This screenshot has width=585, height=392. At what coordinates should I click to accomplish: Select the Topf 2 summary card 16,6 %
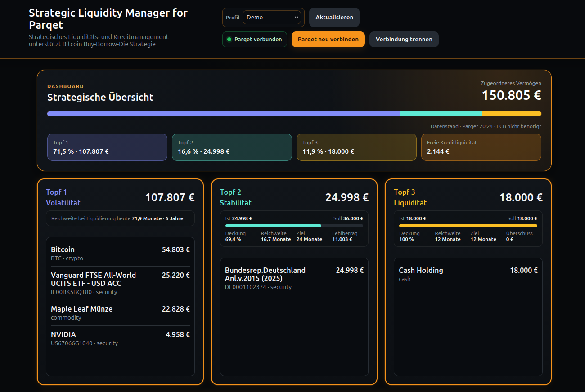point(232,147)
